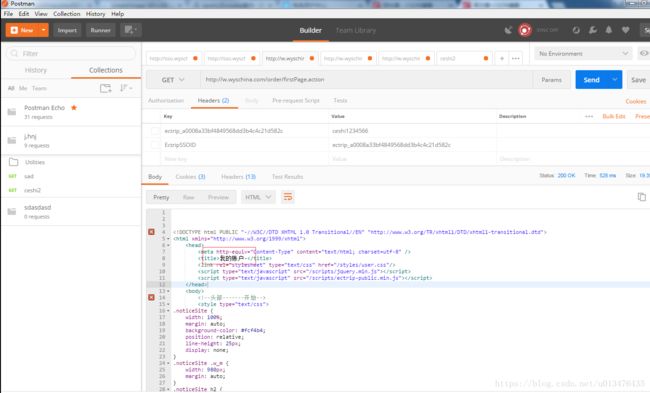Click the red error marker on line 4
Viewport: 650px width, 393px height.
coord(151,232)
